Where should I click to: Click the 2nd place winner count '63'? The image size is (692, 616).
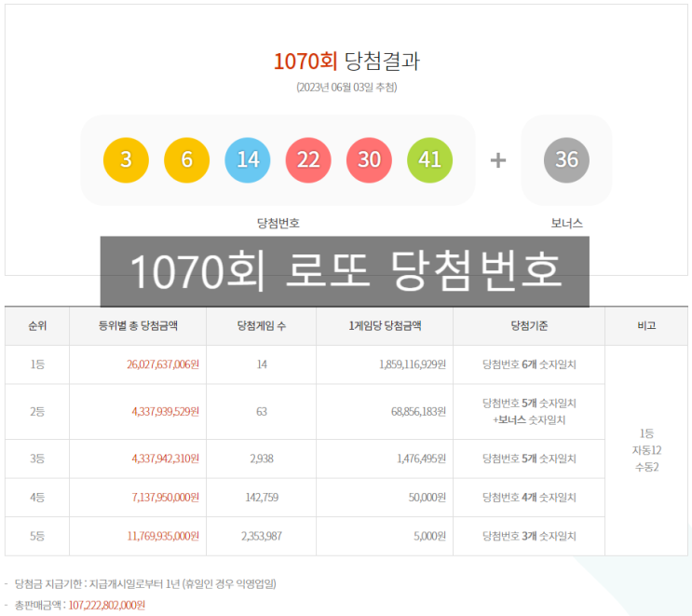click(262, 412)
